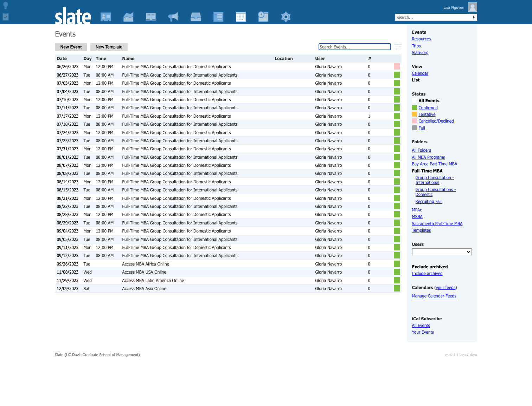Select the MPAc folder

point(417,210)
